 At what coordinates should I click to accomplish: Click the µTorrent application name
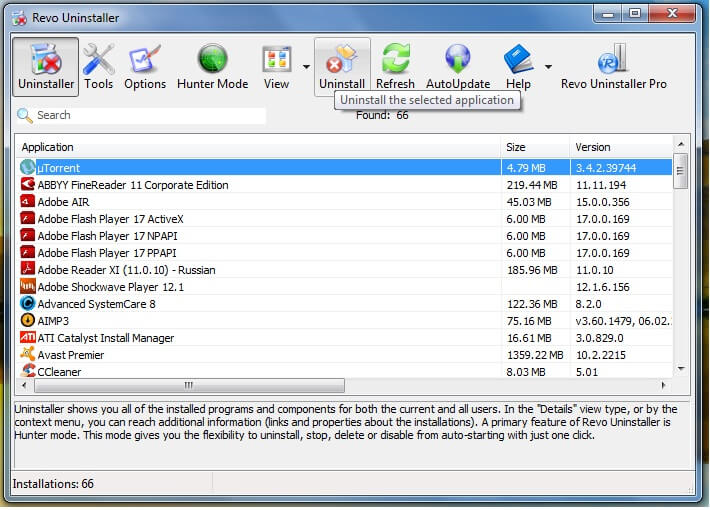tap(58, 168)
